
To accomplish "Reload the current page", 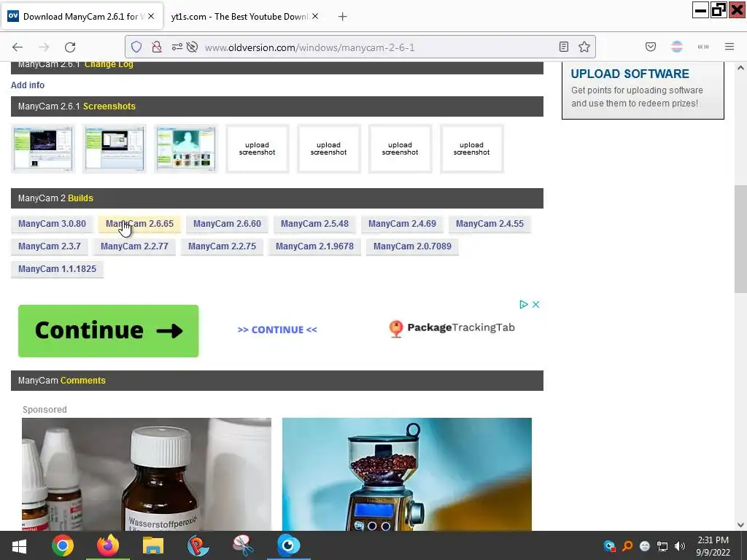I will (x=70, y=47).
